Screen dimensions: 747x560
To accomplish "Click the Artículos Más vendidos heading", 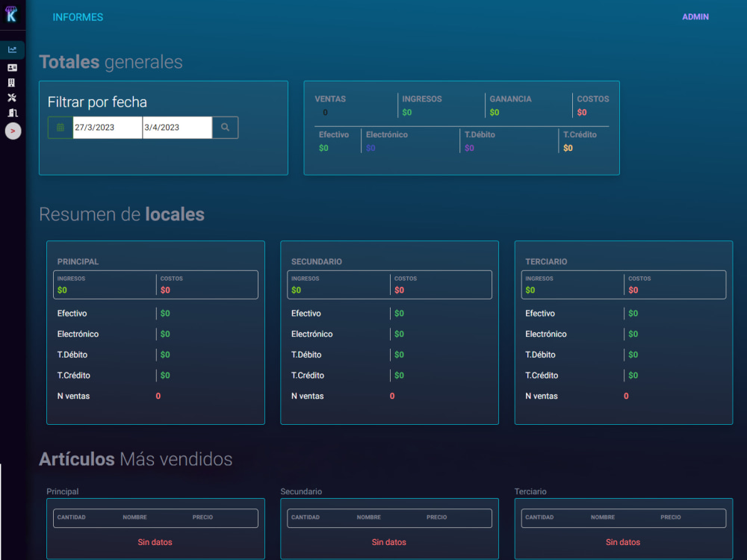I will 135,459.
